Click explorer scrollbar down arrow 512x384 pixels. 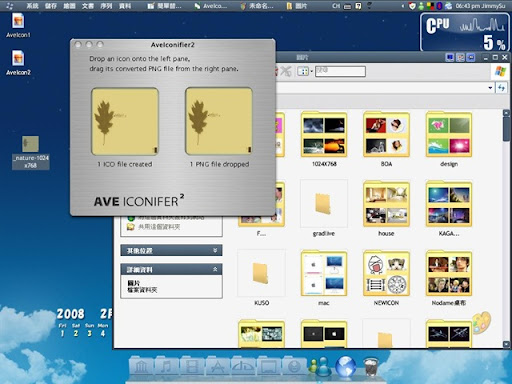pos(506,344)
